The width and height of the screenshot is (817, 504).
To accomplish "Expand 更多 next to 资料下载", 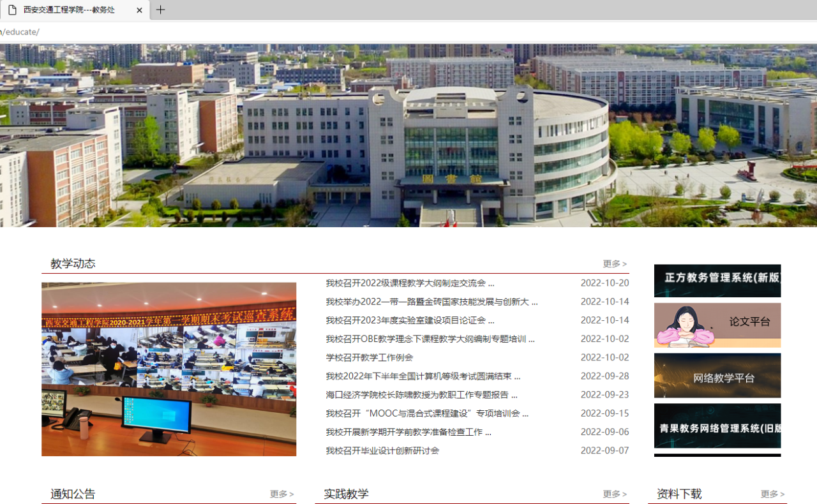I will (x=772, y=494).
